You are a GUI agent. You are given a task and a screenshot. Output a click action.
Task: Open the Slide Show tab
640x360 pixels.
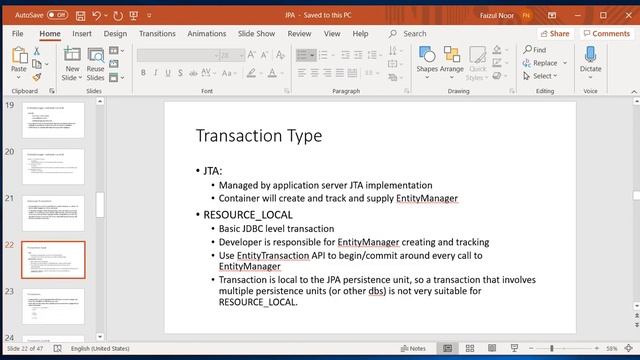coord(256,33)
